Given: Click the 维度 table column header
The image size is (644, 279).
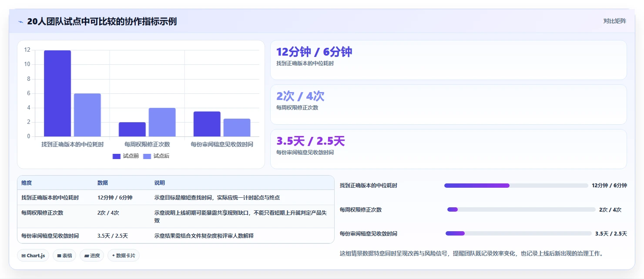Looking at the screenshot, I should coord(27,183).
